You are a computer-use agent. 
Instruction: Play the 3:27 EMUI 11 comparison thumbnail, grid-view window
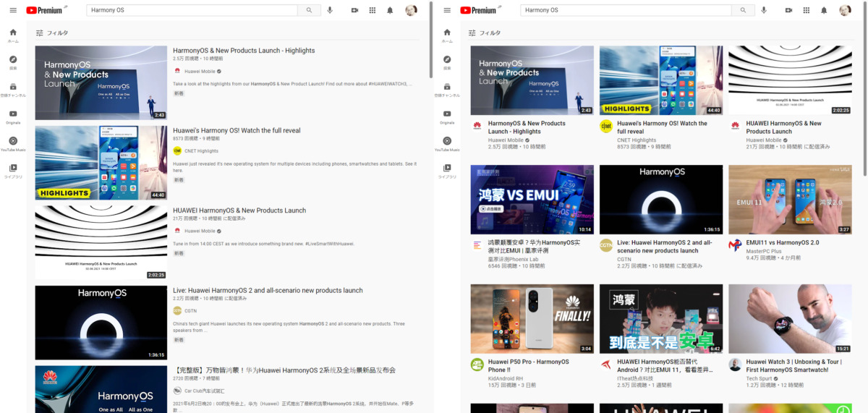(x=790, y=200)
